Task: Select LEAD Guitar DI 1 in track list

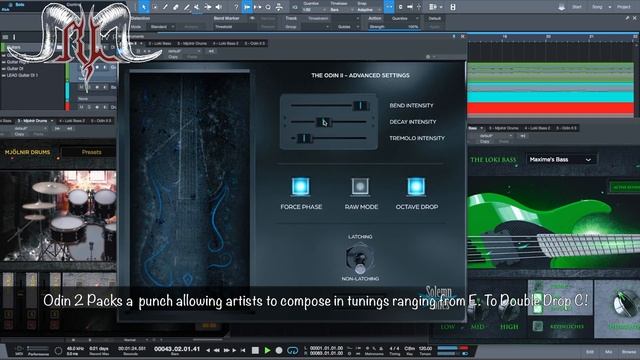Action: (x=22, y=75)
